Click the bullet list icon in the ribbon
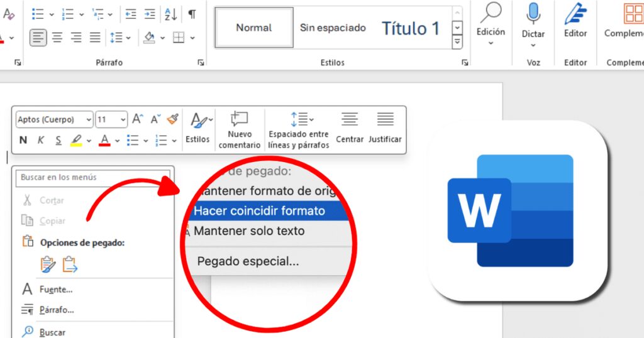This screenshot has height=338, width=644. pos(38,14)
